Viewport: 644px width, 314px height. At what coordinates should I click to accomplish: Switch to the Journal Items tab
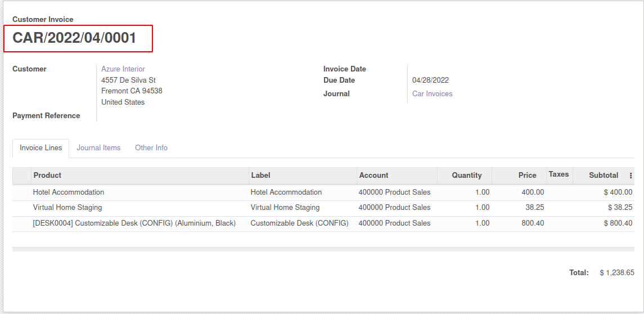[x=98, y=148]
